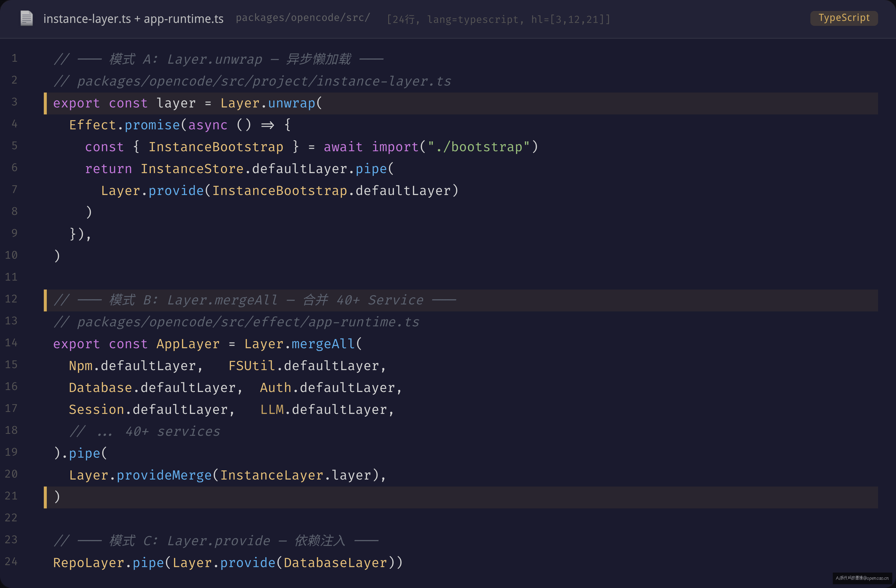896x588 pixels.
Task: Click line number 24 in the gutter
Action: tap(11, 561)
